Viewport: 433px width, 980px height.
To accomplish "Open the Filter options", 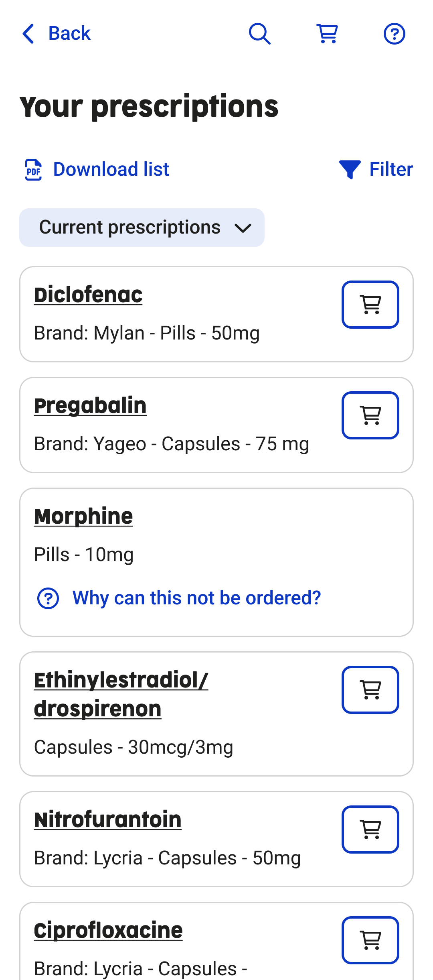I will click(376, 169).
